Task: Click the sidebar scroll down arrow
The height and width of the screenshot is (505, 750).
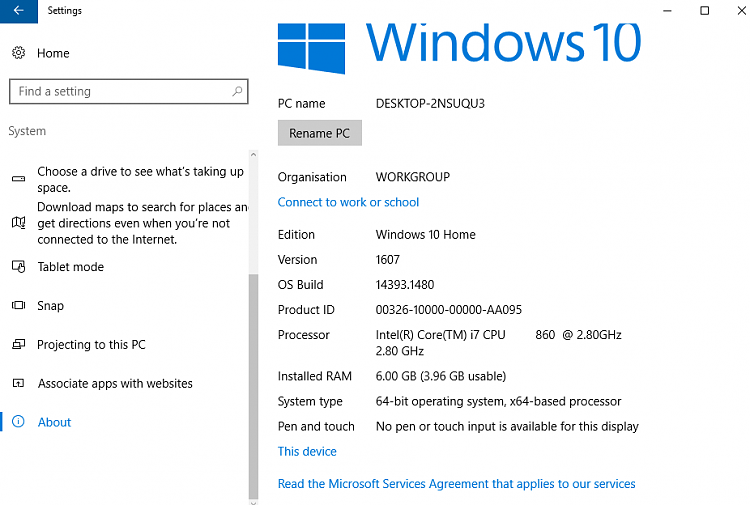Action: coord(254,502)
